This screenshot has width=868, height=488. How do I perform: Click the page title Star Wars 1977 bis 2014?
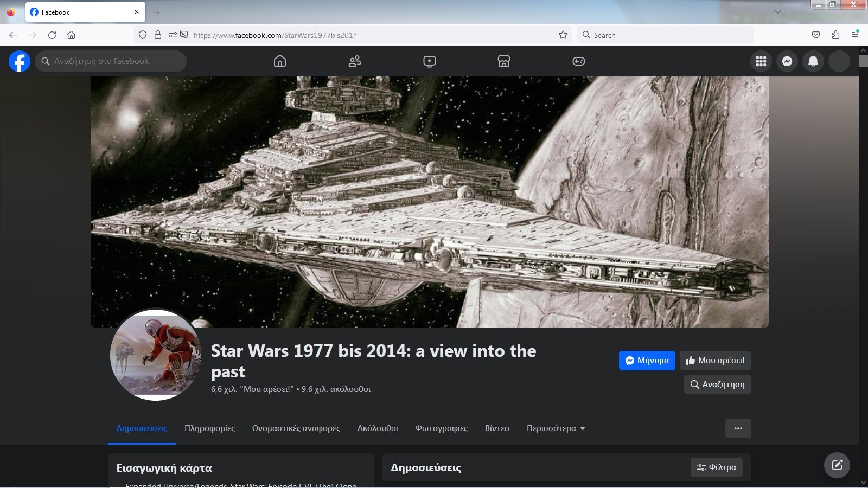coord(373,361)
